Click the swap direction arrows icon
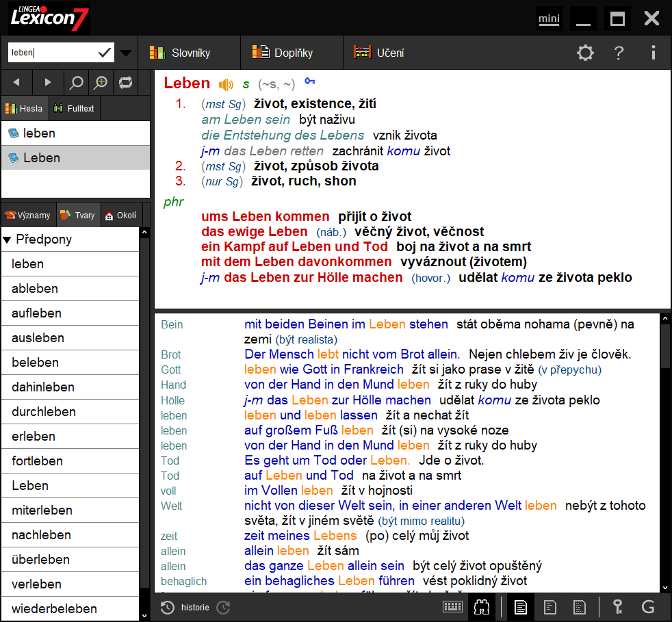This screenshot has width=672, height=622. [125, 82]
